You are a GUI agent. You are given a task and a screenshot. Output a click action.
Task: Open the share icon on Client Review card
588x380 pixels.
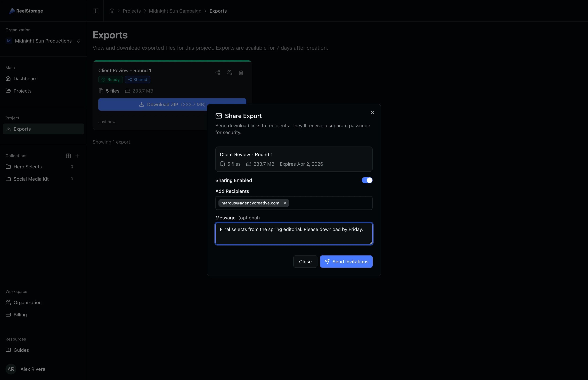(217, 72)
